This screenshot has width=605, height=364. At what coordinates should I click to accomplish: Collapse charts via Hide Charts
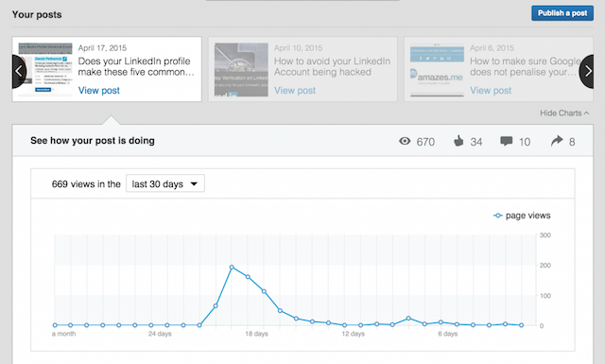pos(564,113)
